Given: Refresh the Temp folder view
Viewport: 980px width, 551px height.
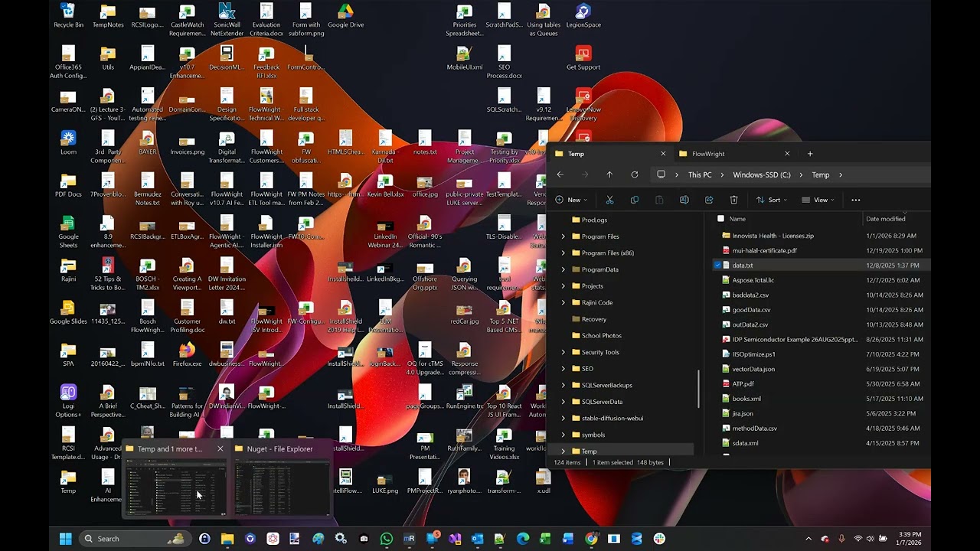Looking at the screenshot, I should coord(634,174).
